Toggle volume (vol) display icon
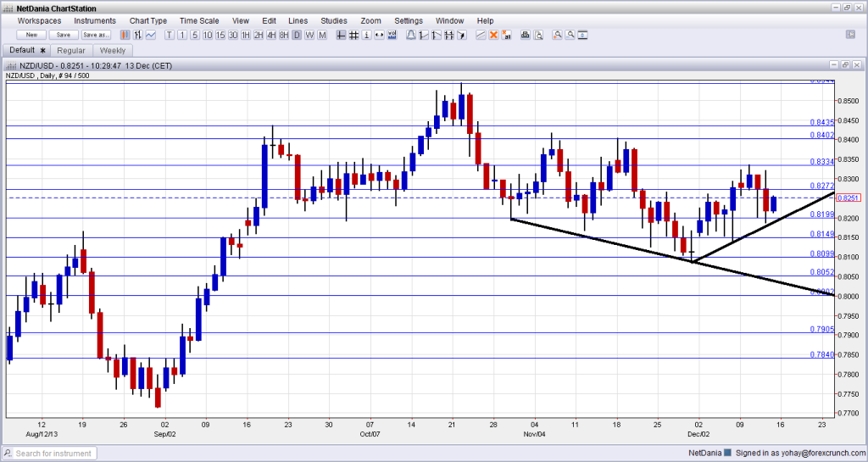The width and height of the screenshot is (868, 462). [x=392, y=35]
